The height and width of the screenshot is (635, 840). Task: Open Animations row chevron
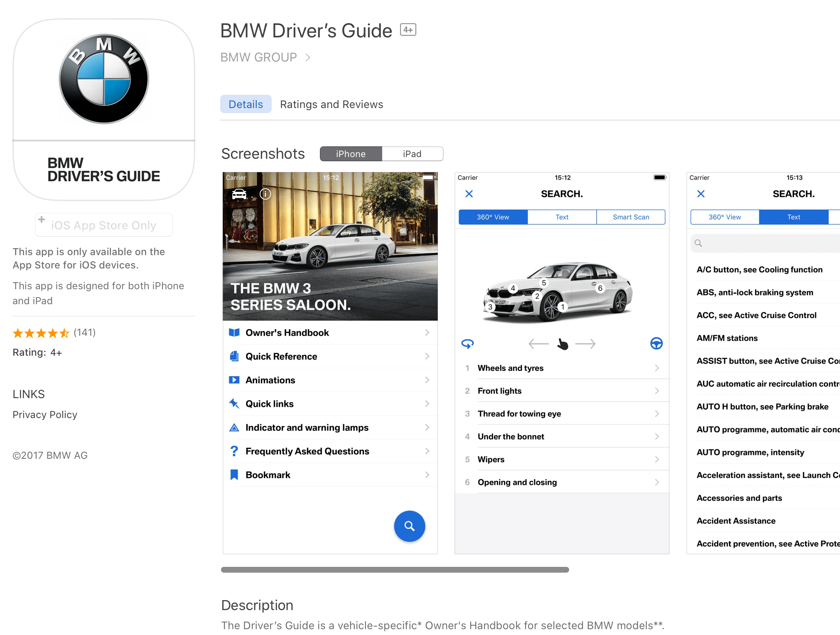click(427, 380)
